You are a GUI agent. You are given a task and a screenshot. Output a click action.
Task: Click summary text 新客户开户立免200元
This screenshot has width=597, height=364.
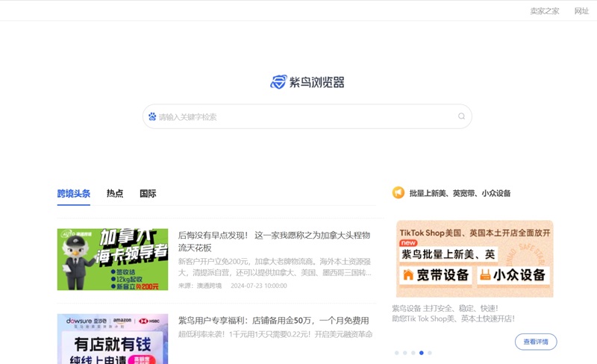click(275, 267)
